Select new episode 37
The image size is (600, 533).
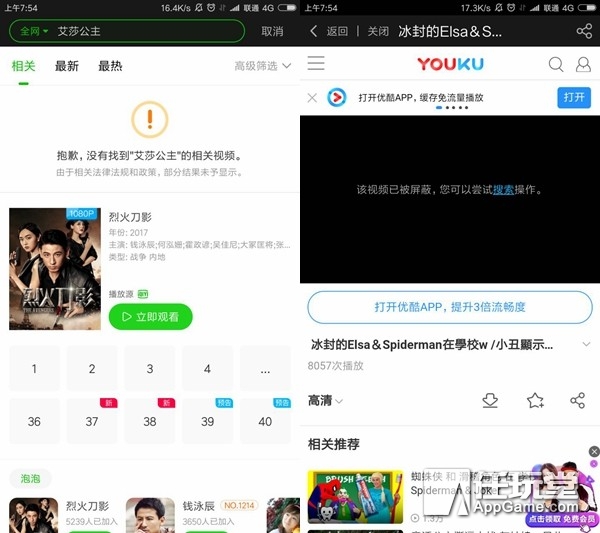[92, 421]
